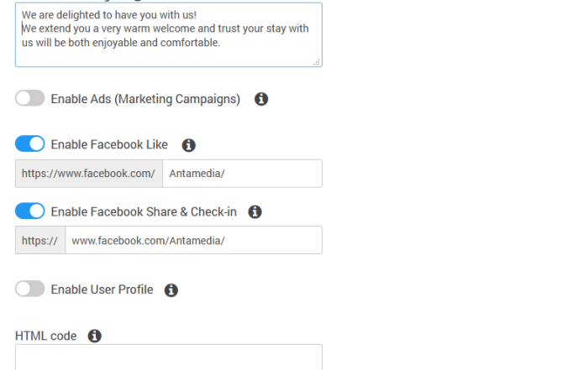The height and width of the screenshot is (370, 588).
Task: Click the Enable Facebook Like label text
Action: click(x=109, y=144)
